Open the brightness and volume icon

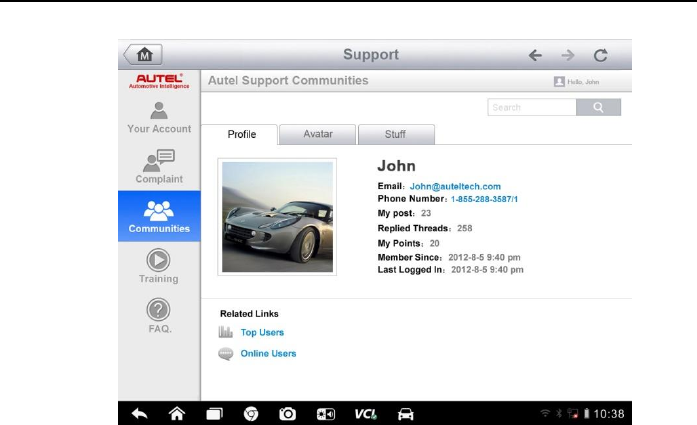[326, 414]
